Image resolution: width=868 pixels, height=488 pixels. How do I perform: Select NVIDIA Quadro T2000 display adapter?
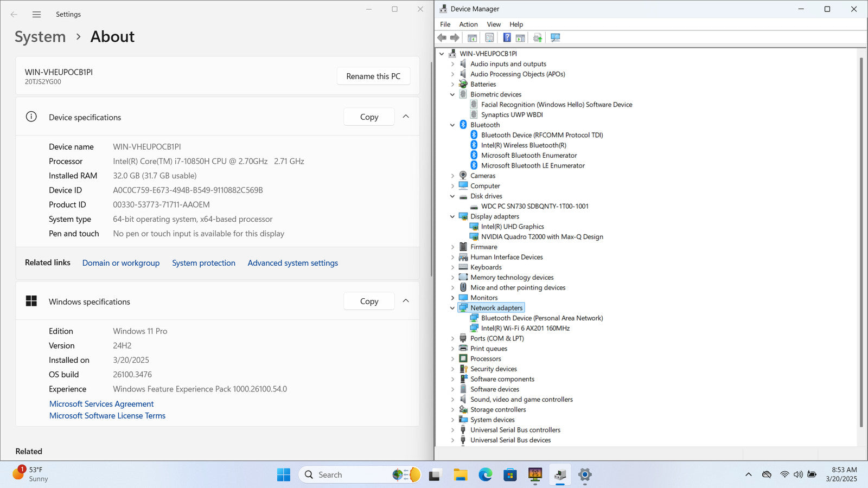point(541,237)
